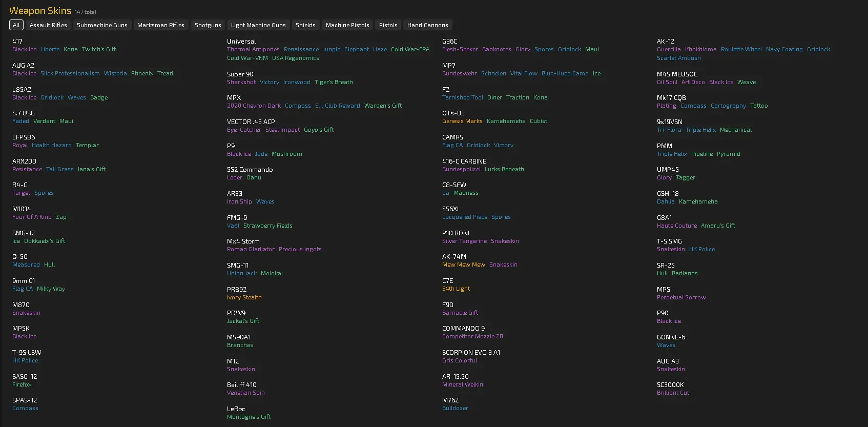Select the Ivory Stealth skin under PRB92
Image resolution: width=868 pixels, height=427 pixels.
pos(244,297)
